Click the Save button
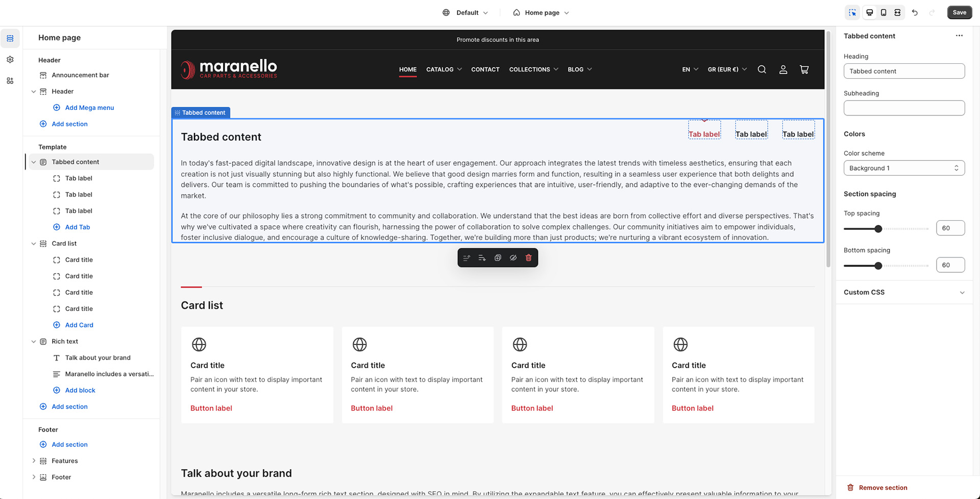The image size is (980, 499). click(x=960, y=12)
